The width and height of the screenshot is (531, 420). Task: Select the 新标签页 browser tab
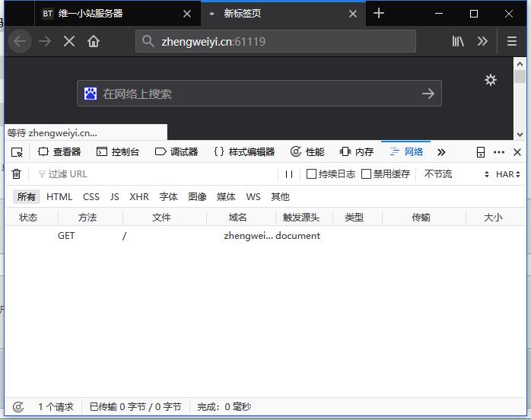283,14
